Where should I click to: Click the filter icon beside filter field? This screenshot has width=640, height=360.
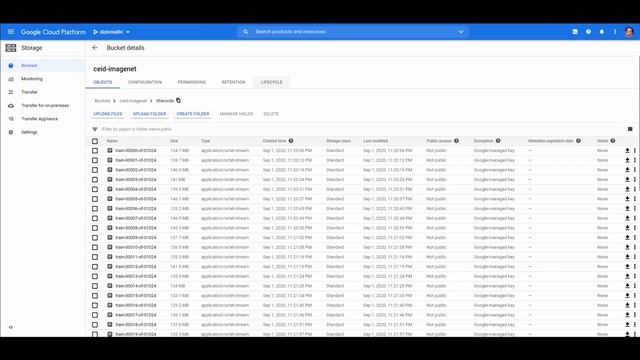click(95, 129)
